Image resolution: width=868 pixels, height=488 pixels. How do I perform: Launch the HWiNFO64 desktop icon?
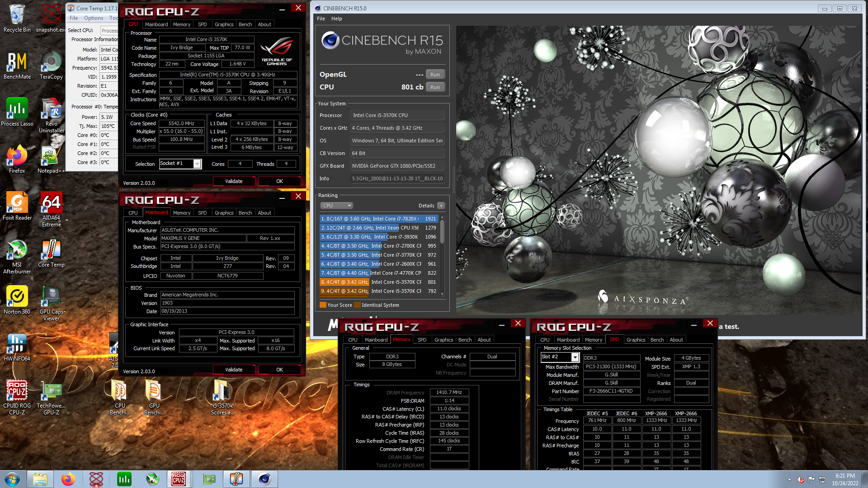coord(17,347)
